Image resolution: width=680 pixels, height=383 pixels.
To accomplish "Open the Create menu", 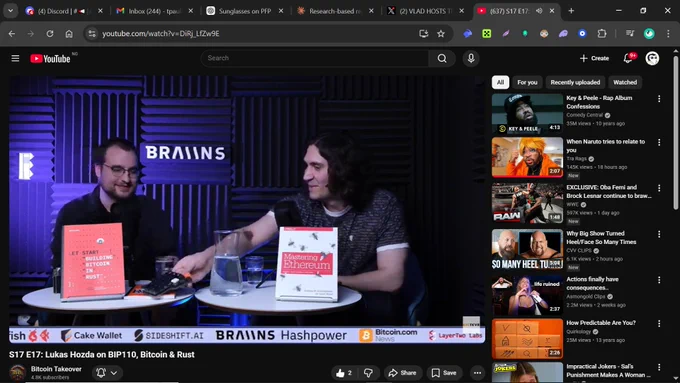I will tap(595, 58).
